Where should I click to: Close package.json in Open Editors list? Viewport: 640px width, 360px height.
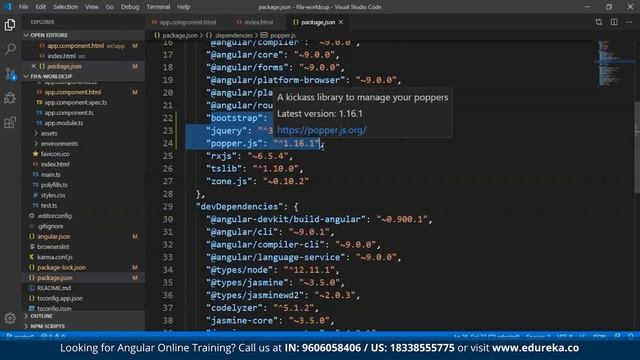point(34,66)
